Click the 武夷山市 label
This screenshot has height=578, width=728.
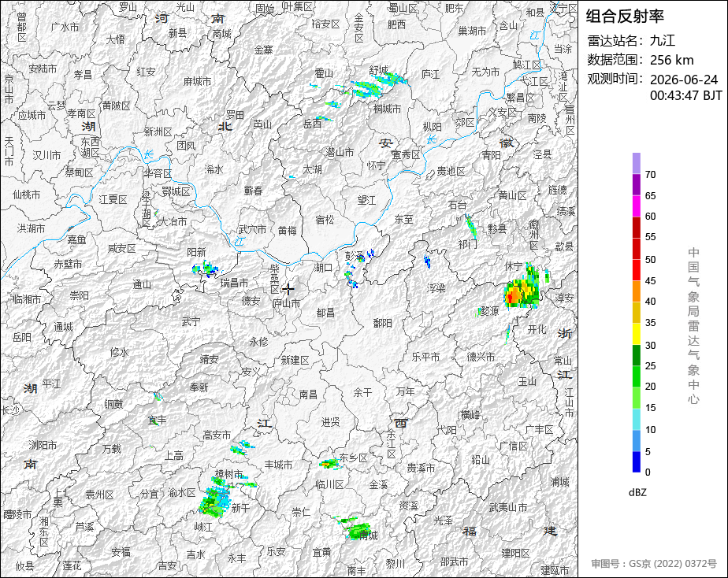[x=508, y=507]
